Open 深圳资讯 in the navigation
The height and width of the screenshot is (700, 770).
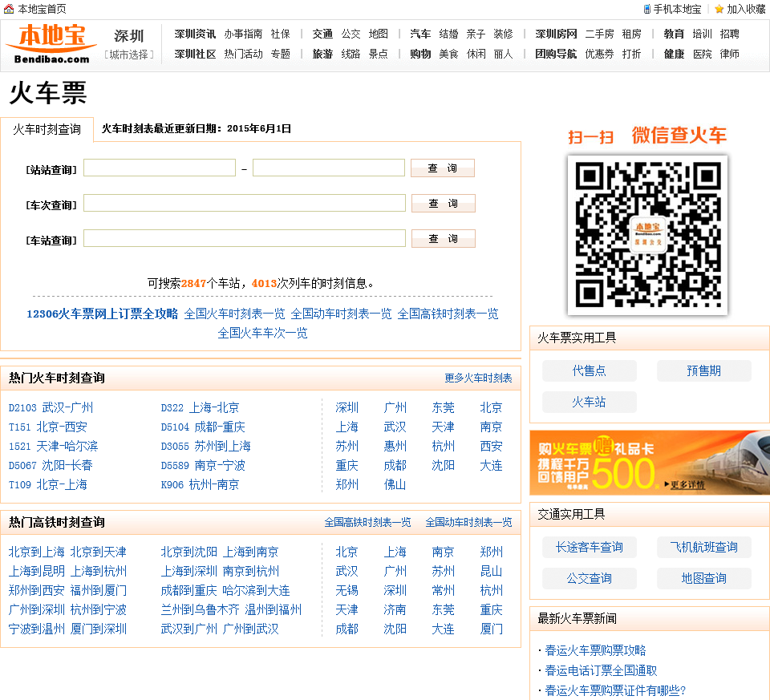click(195, 34)
